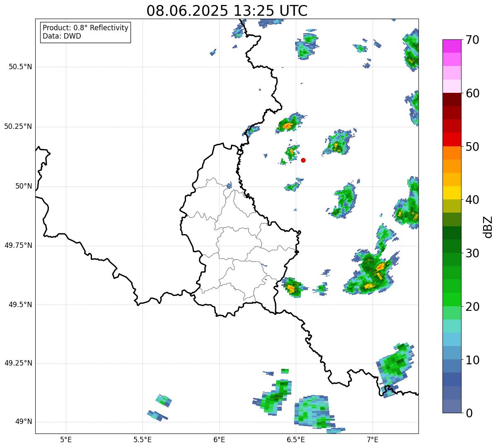Click the 50.25°N latitude tick label
The height and width of the screenshot is (448, 498).
click(18, 126)
